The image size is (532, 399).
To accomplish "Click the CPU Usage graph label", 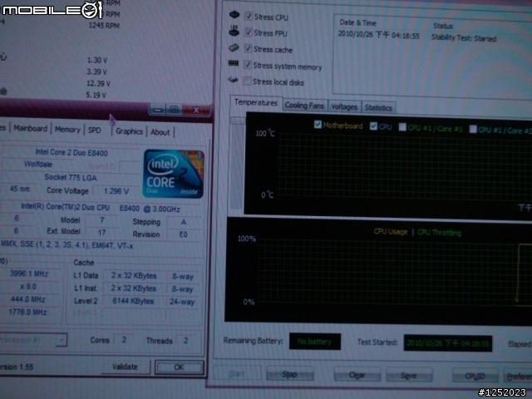I will pyautogui.click(x=390, y=232).
